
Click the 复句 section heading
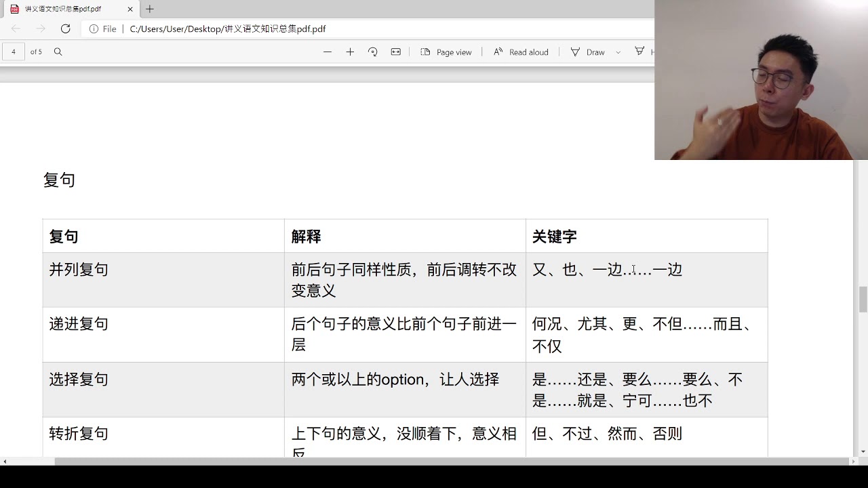[x=59, y=180]
